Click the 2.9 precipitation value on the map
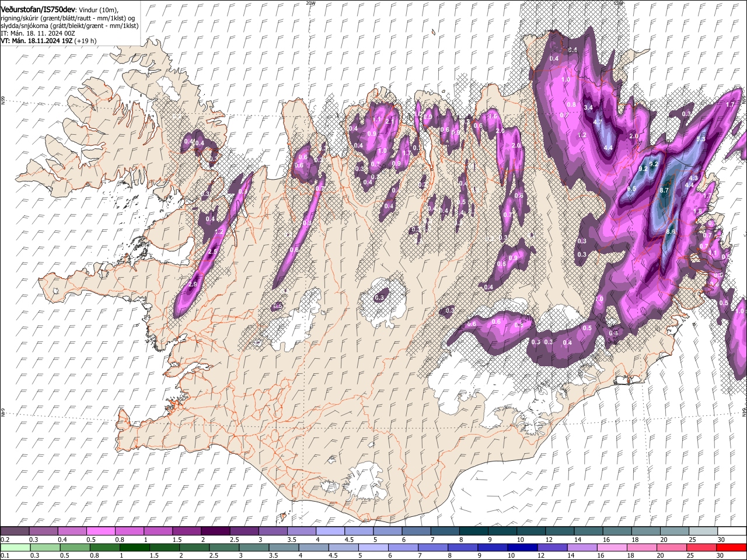This screenshot has height=560, width=747. (x=193, y=283)
